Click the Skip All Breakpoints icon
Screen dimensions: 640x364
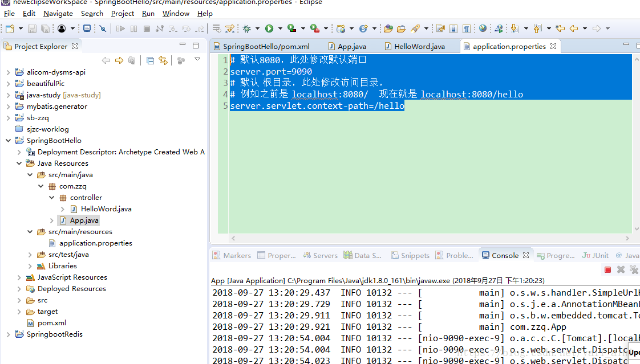click(103, 28)
